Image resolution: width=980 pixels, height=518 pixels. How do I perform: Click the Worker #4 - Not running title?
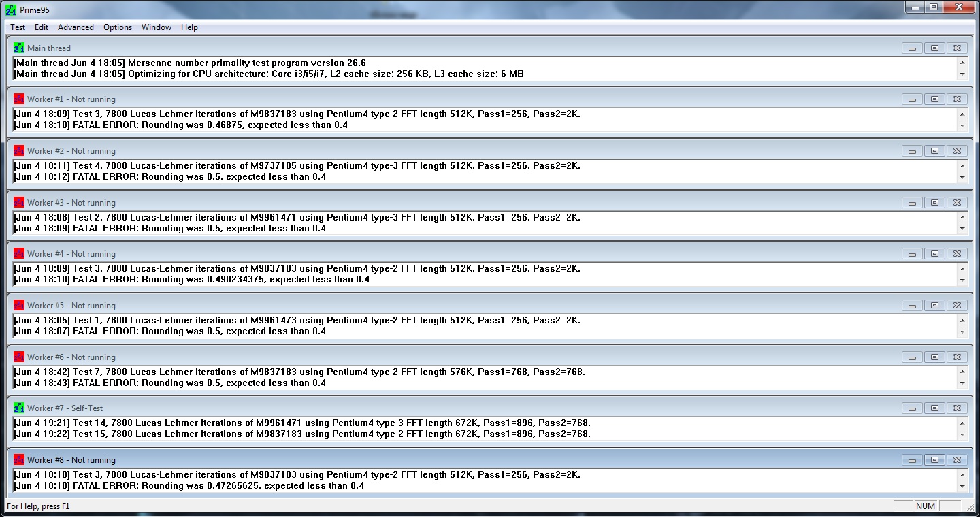[71, 254]
